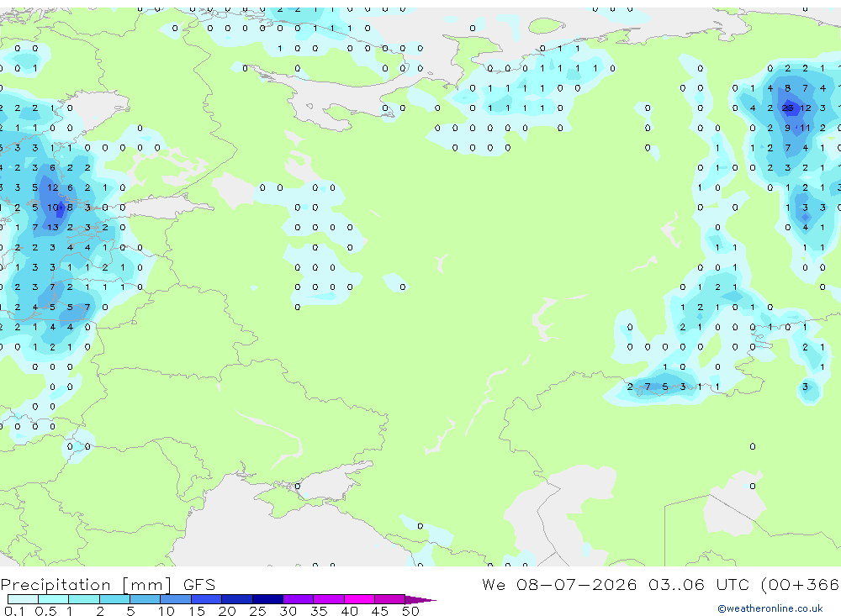841x616 pixels.
Task: Click the '11' precipitation value on the map
Action: [x=805, y=128]
